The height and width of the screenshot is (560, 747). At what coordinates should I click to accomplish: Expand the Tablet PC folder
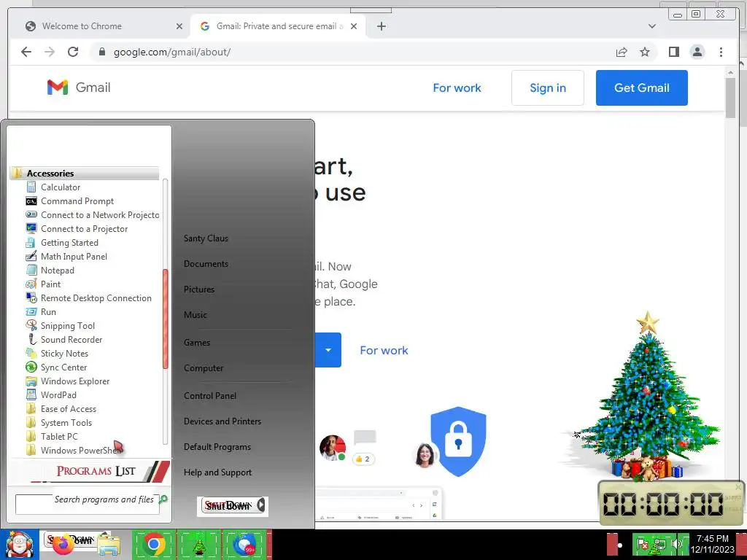click(x=59, y=436)
